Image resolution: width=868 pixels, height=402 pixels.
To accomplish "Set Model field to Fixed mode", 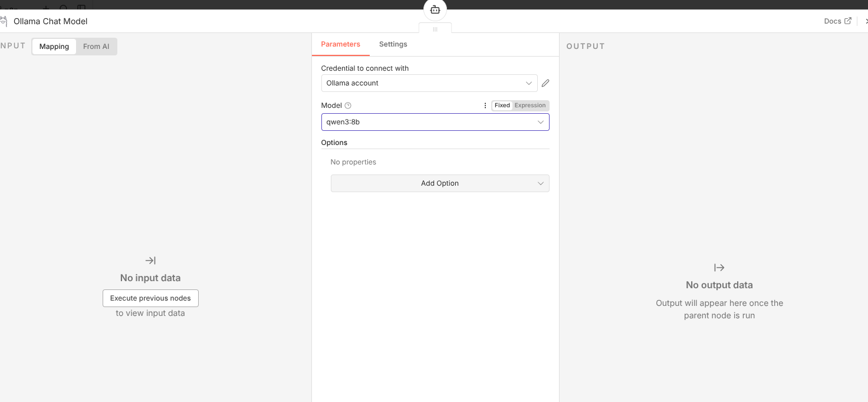I will tap(502, 106).
